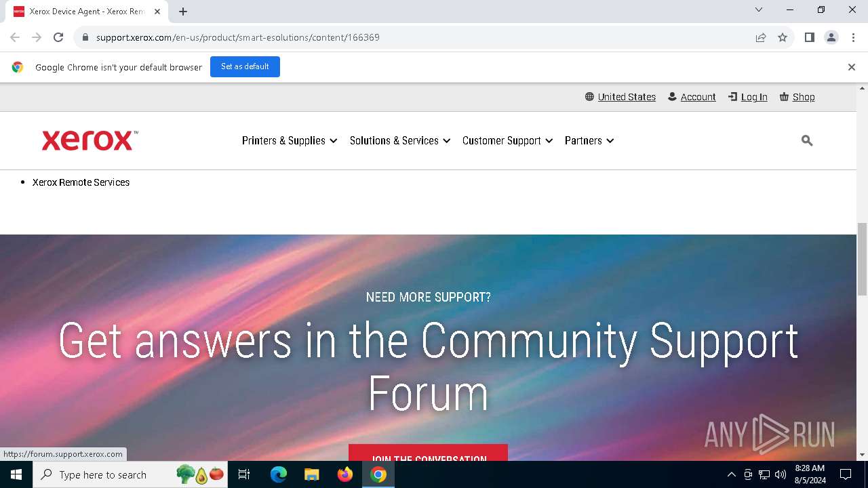
Task: Open the Log In link
Action: coord(754,97)
